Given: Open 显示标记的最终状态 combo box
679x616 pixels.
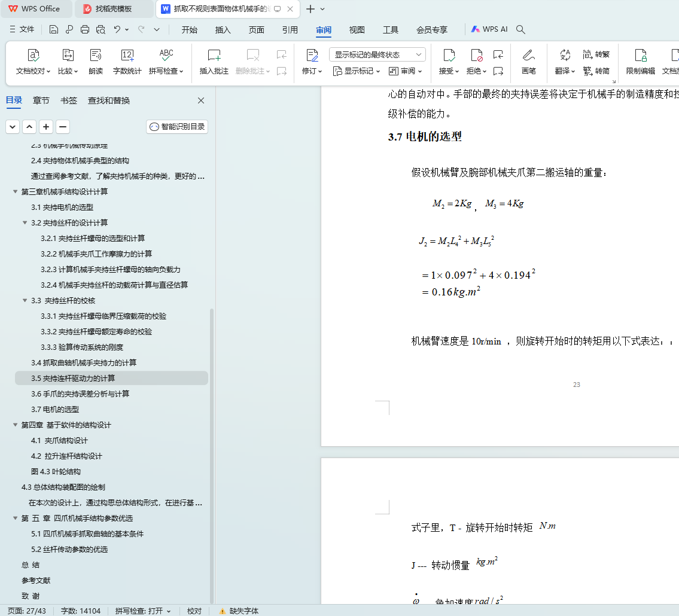Looking at the screenshot, I should [377, 54].
